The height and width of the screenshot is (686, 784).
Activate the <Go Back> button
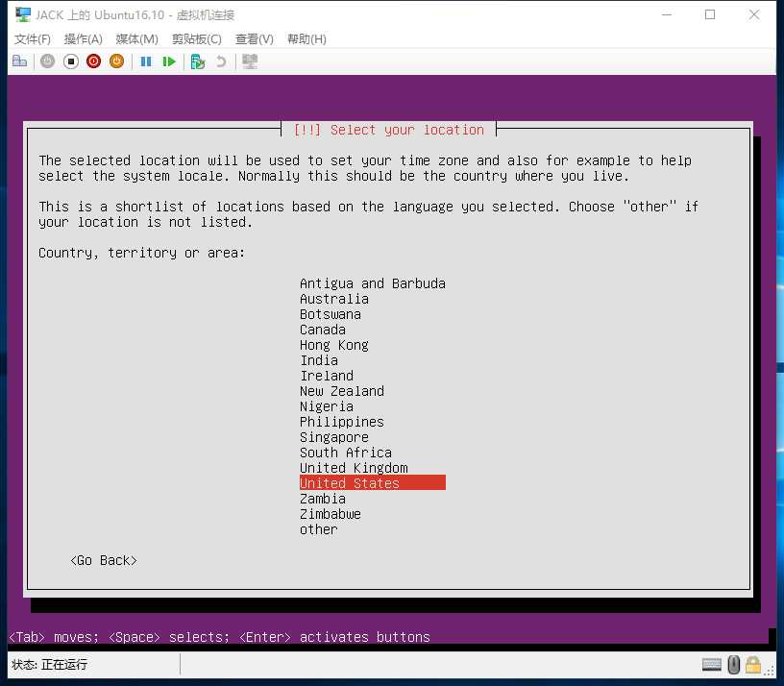(x=104, y=560)
